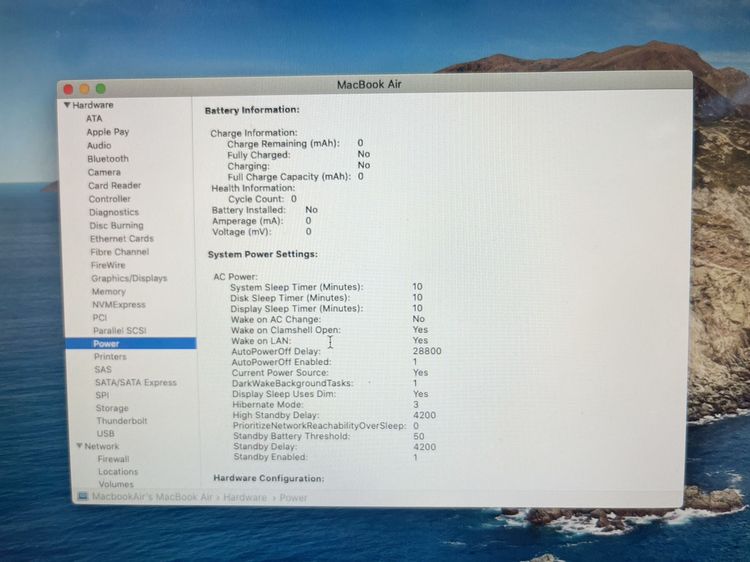Image resolution: width=750 pixels, height=562 pixels.
Task: Select SAS in the sidebar
Action: (103, 369)
